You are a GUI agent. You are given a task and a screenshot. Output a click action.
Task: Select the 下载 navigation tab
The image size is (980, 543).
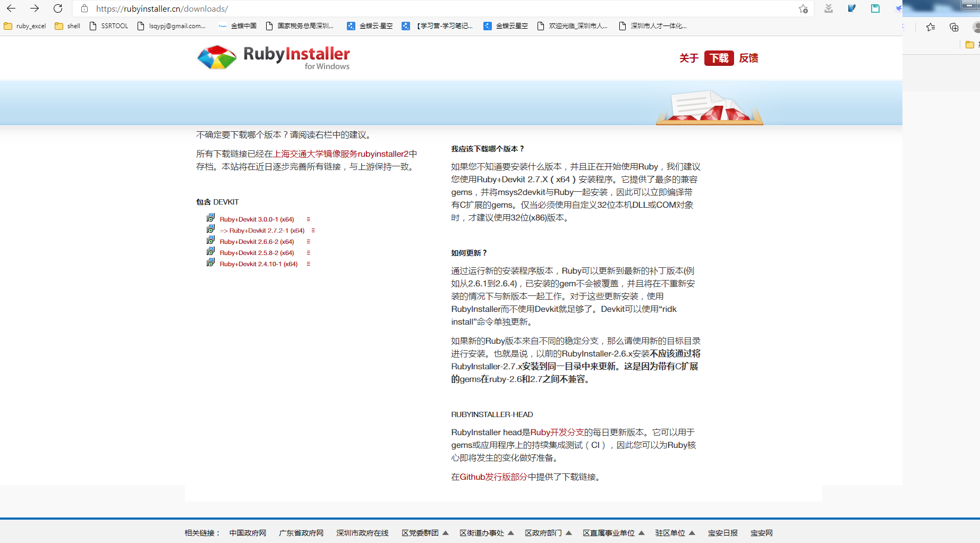(x=719, y=58)
